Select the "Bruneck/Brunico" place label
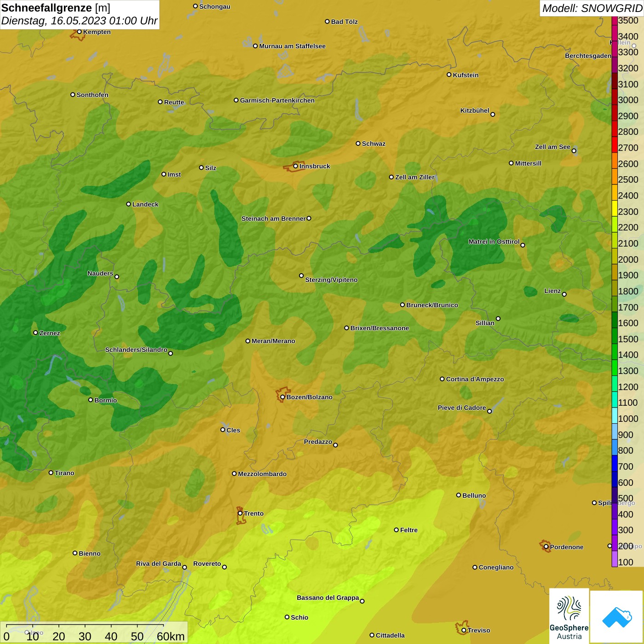 point(432,305)
